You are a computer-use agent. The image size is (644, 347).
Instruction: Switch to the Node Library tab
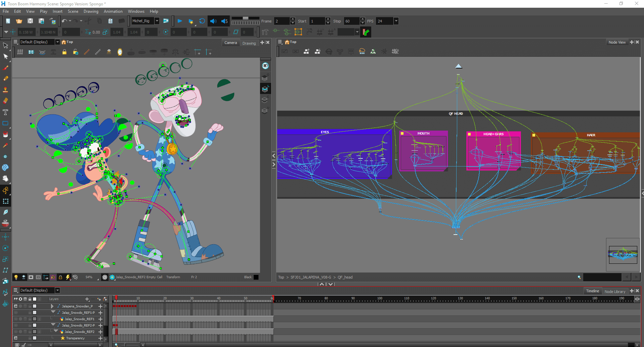pos(615,291)
